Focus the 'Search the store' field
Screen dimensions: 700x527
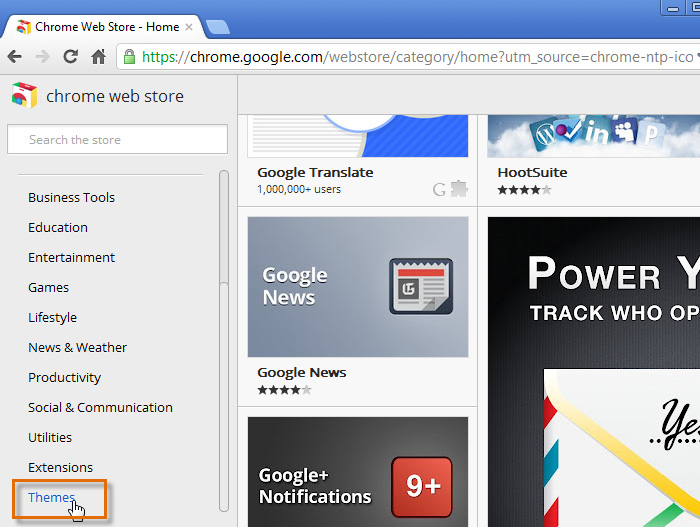tap(117, 139)
